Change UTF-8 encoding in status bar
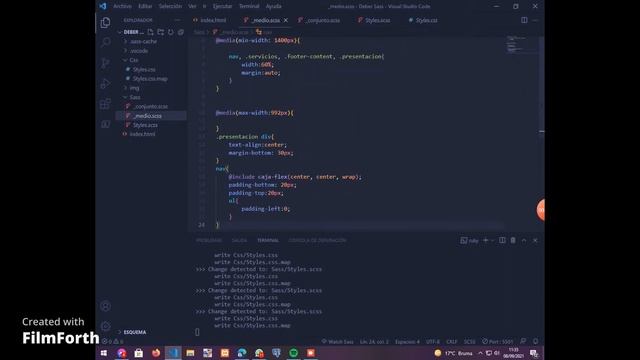Image resolution: width=640 pixels, height=360 pixels. point(433,342)
